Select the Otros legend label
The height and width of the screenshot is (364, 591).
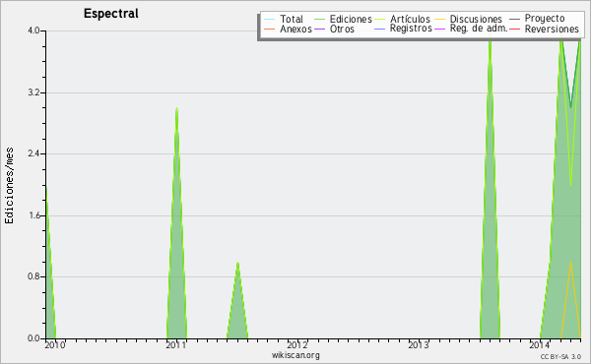click(342, 29)
